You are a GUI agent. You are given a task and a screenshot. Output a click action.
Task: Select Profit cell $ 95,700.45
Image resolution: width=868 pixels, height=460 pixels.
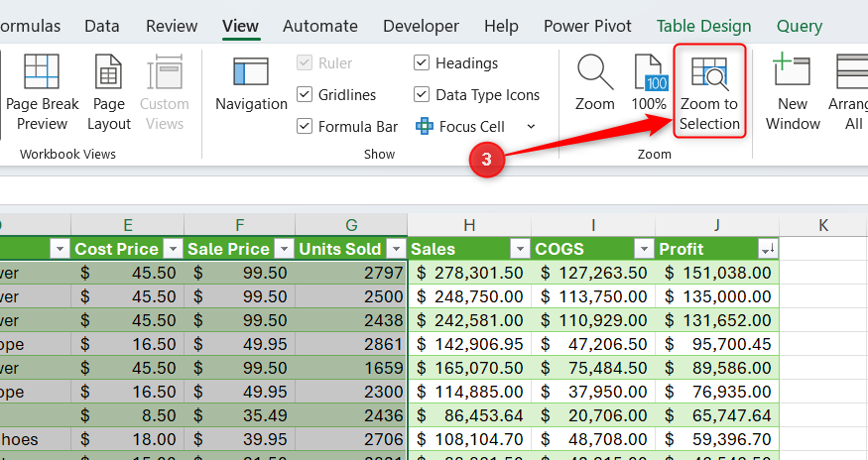point(717,344)
